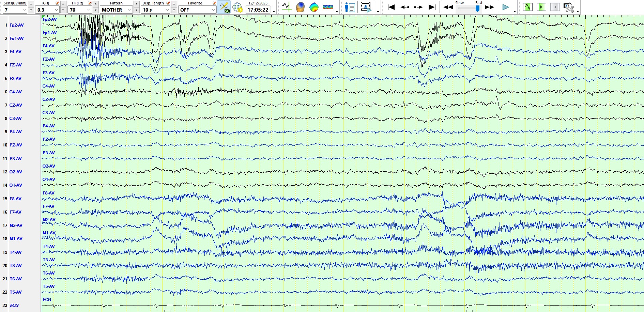Toggle the green page-forward marker button
The height and width of the screenshot is (312, 644).
pyautogui.click(x=541, y=7)
